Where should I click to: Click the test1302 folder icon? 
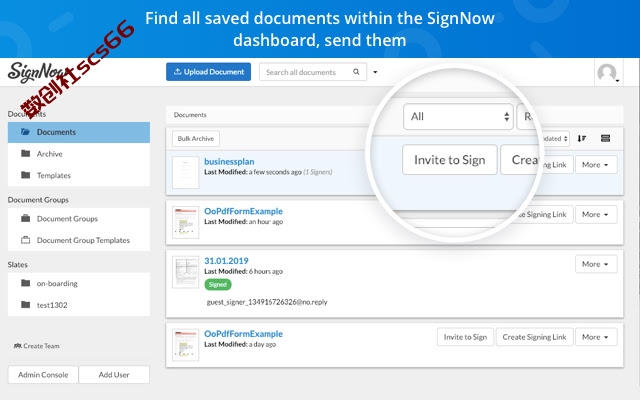[25, 304]
